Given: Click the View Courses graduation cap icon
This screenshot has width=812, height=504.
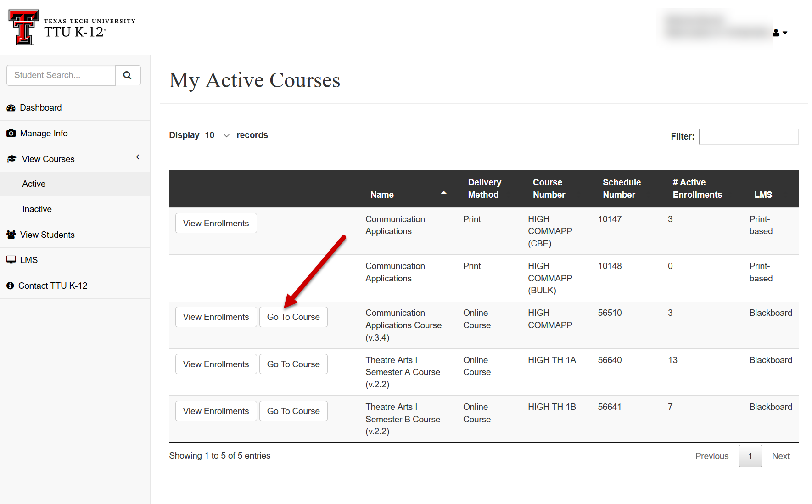Looking at the screenshot, I should pyautogui.click(x=12, y=159).
